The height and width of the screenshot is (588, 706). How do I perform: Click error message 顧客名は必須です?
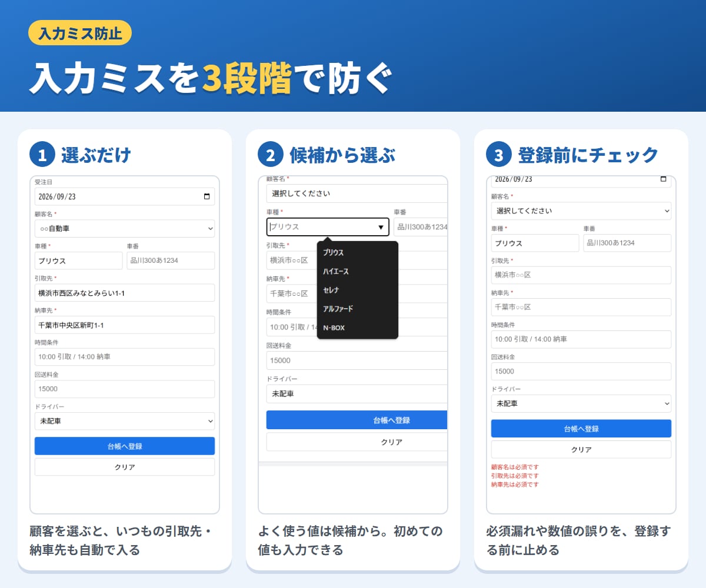point(515,467)
